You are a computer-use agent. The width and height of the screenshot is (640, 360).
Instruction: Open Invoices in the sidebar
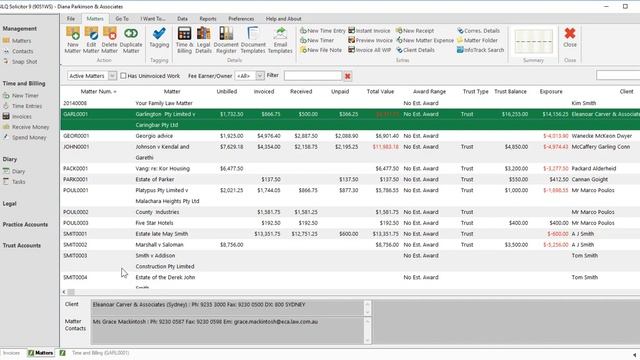coord(17,117)
